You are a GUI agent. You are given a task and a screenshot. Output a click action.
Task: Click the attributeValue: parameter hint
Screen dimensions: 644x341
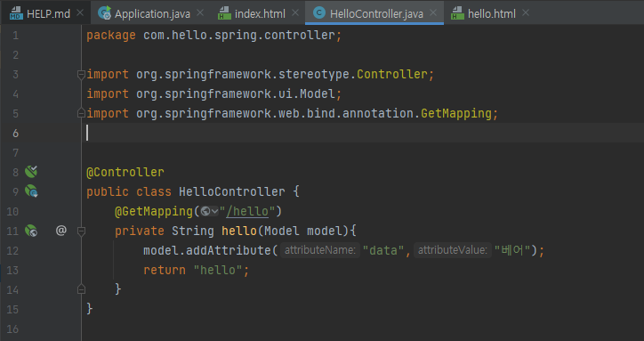[452, 250]
